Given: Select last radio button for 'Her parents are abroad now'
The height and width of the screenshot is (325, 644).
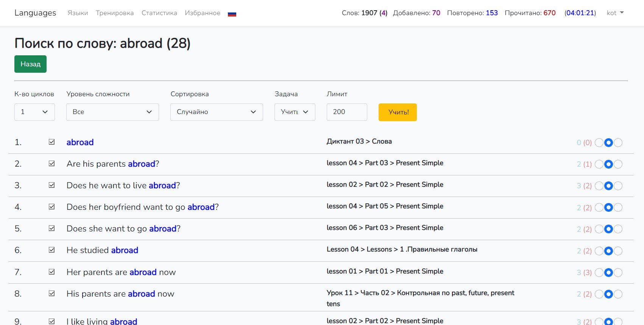Looking at the screenshot, I should click(618, 272).
